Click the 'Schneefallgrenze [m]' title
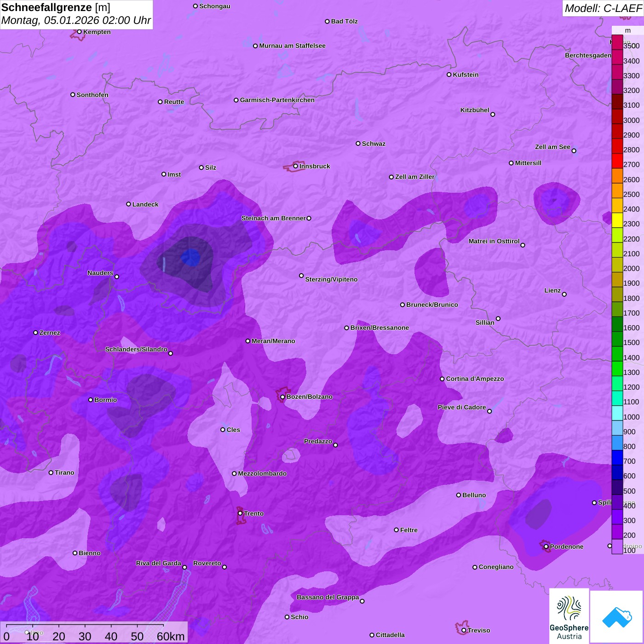 pos(56,7)
